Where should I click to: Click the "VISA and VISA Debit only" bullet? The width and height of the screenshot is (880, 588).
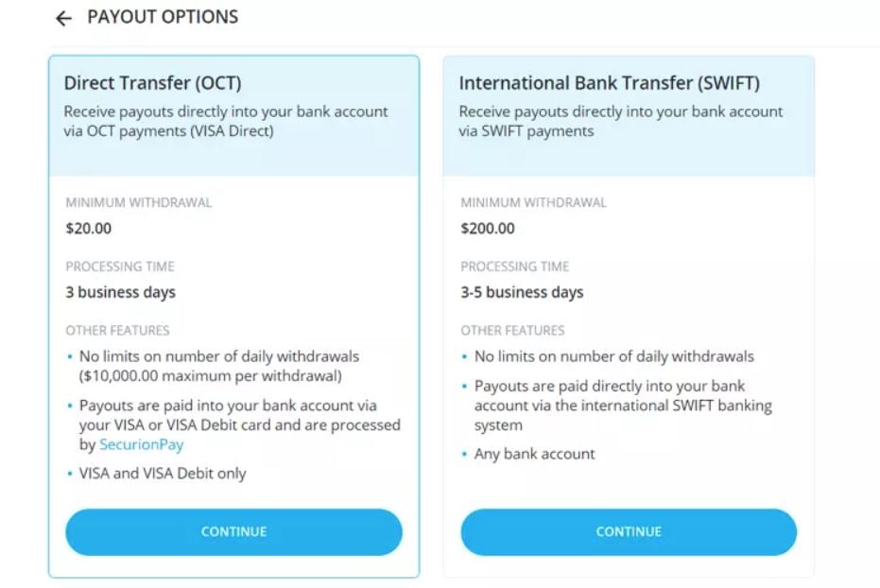(163, 474)
